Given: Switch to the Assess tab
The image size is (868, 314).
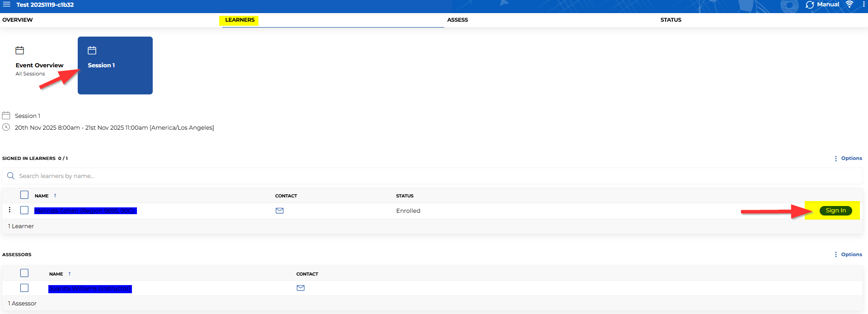Looking at the screenshot, I should pyautogui.click(x=457, y=20).
